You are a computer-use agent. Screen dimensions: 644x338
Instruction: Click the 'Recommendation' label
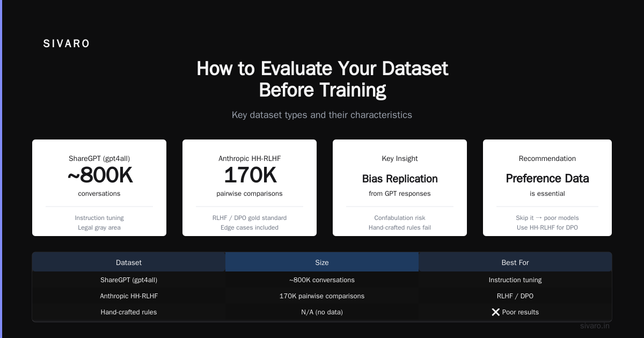click(547, 159)
